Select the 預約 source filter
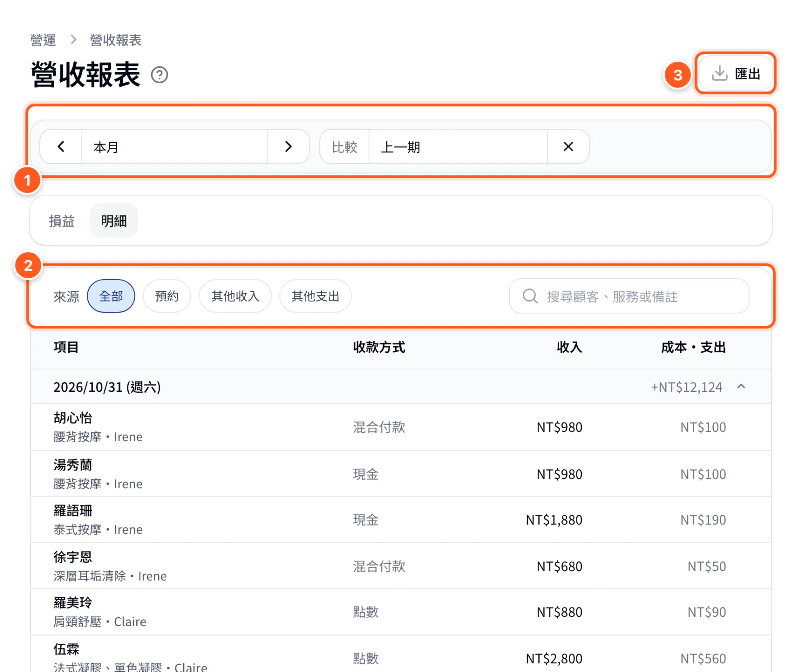 coord(167,296)
